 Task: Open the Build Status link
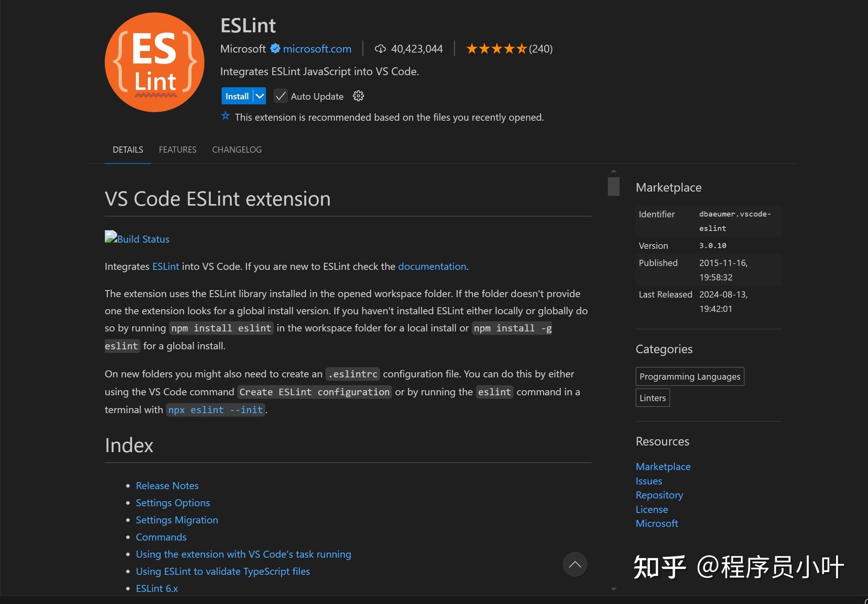click(143, 239)
